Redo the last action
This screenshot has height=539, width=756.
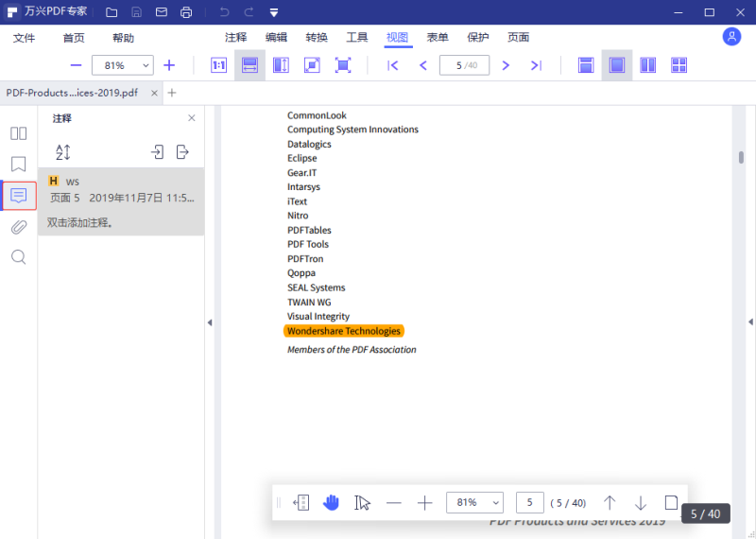pos(249,12)
